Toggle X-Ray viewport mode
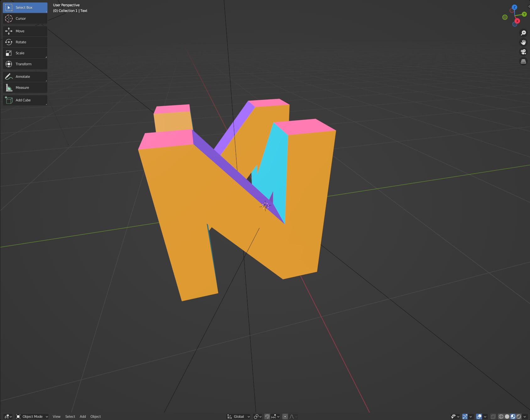Image resolution: width=530 pixels, height=420 pixels. pos(493,417)
